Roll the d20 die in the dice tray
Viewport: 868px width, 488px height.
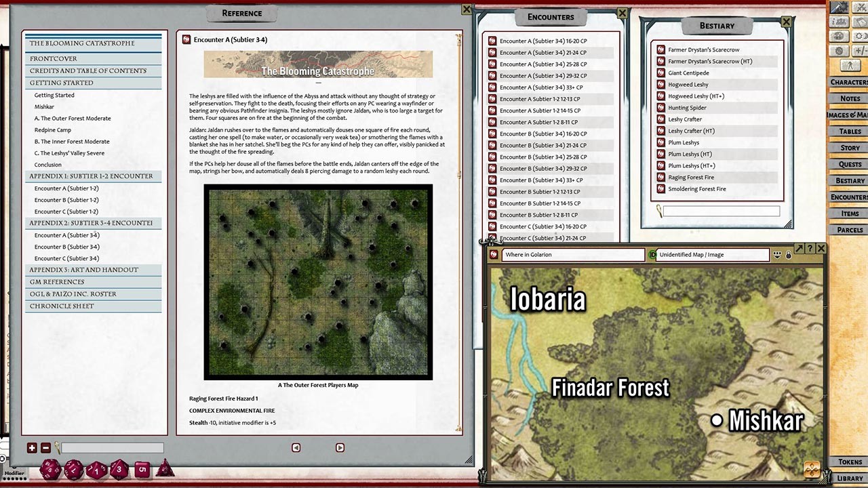50,469
